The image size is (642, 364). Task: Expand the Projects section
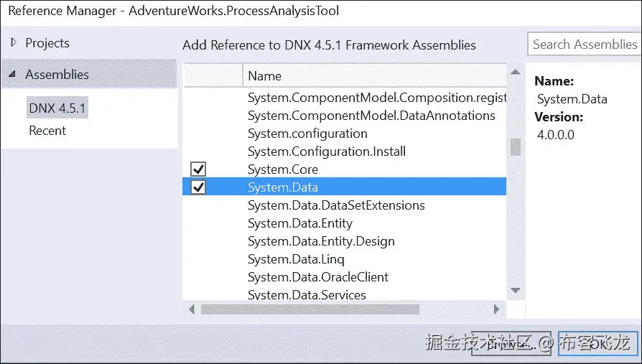(x=13, y=43)
